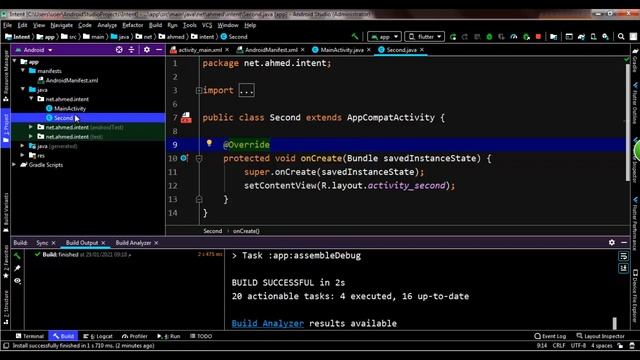This screenshot has width=640, height=360.
Task: Click the Build finished result row
Action: 124,255
